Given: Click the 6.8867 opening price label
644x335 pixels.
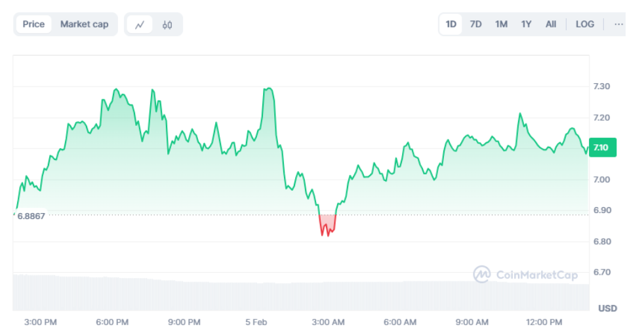Looking at the screenshot, I should [x=31, y=216].
